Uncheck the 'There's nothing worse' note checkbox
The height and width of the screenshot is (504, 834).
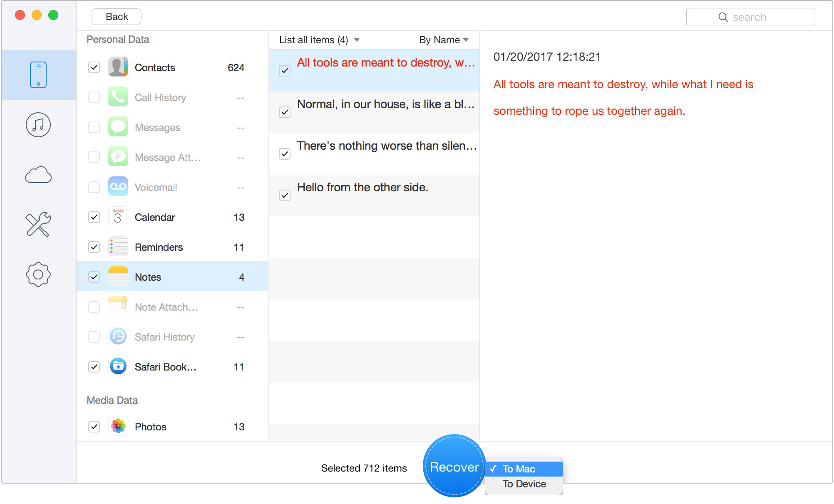[285, 154]
